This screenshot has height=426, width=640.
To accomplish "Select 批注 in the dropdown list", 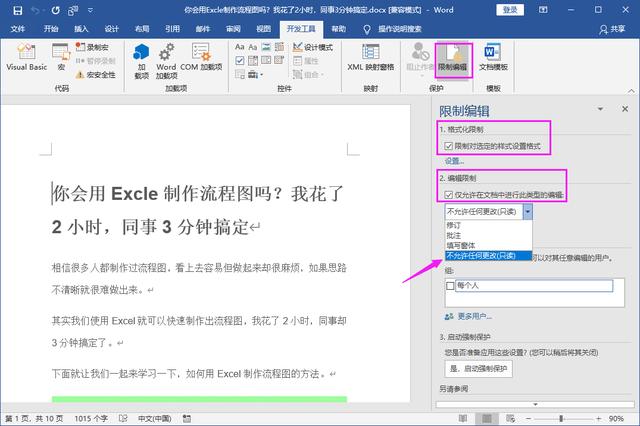I will (x=488, y=235).
